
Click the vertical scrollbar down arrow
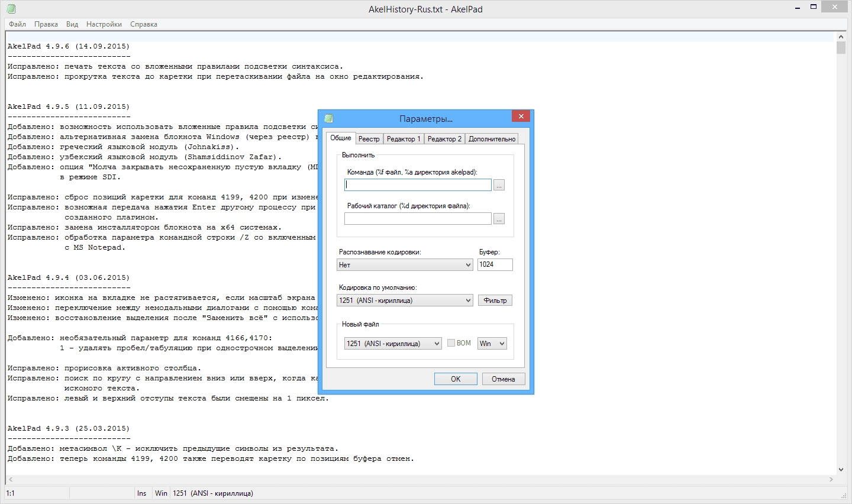pos(841,470)
